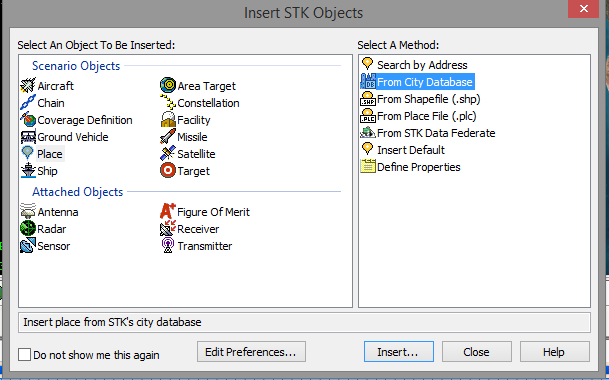Choose the Transmitter label

coord(205,246)
